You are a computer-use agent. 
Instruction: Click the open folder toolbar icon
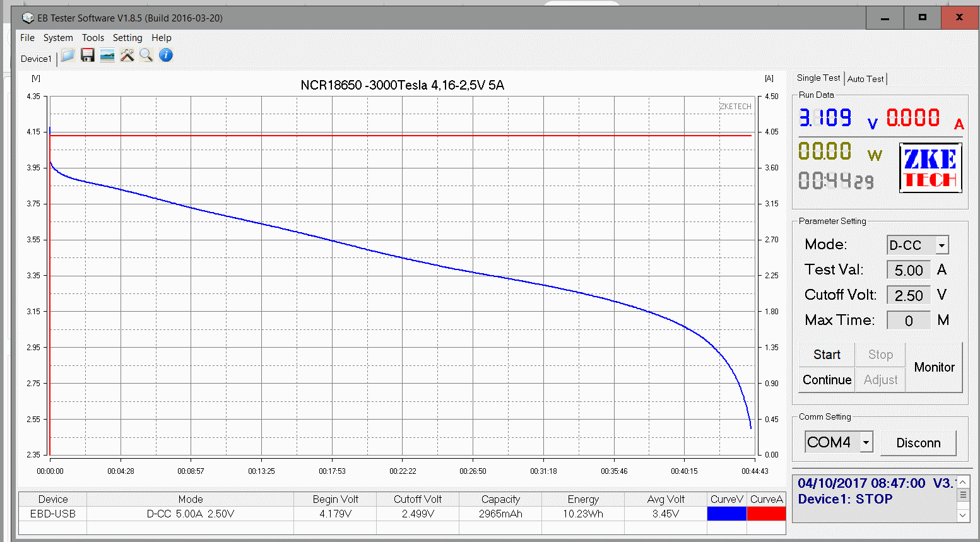click(x=68, y=56)
